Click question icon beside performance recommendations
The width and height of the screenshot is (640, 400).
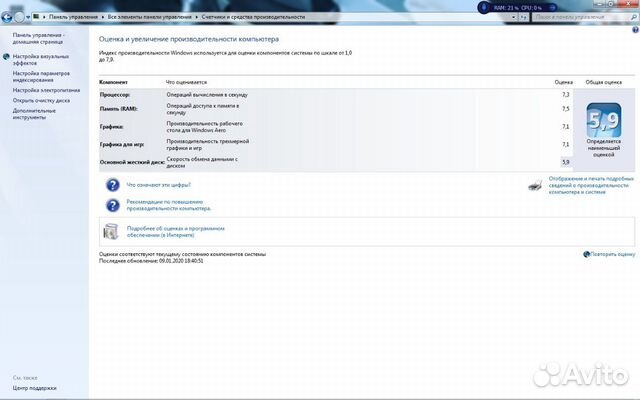113,205
